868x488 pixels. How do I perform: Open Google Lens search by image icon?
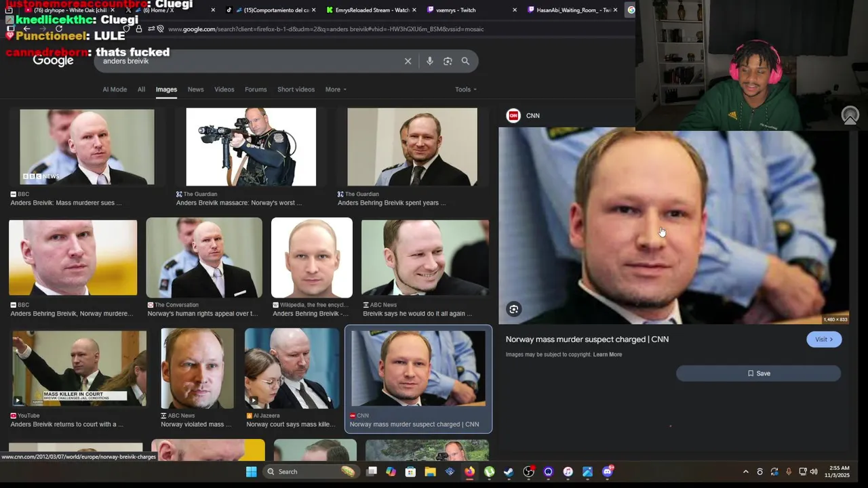448,61
